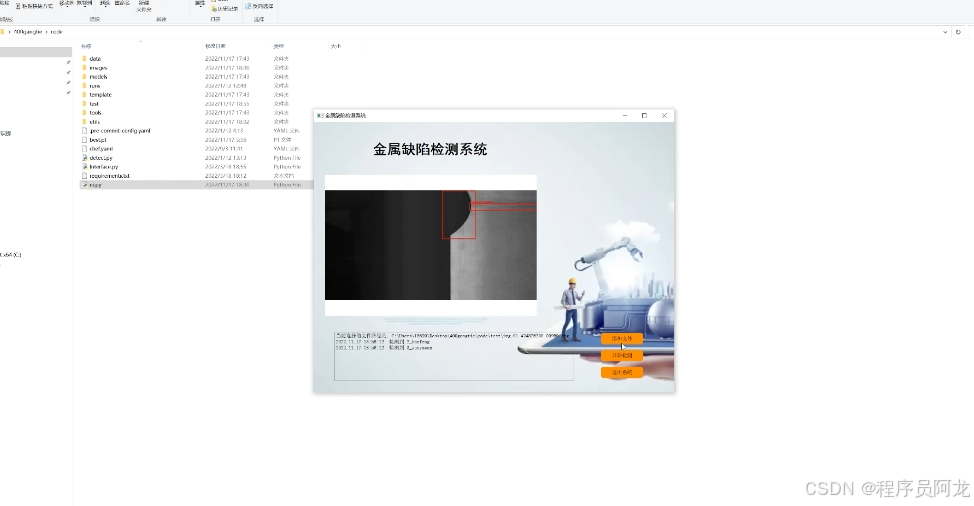Click the requirements.txt file icon
The width and height of the screenshot is (974, 506).
(x=84, y=176)
